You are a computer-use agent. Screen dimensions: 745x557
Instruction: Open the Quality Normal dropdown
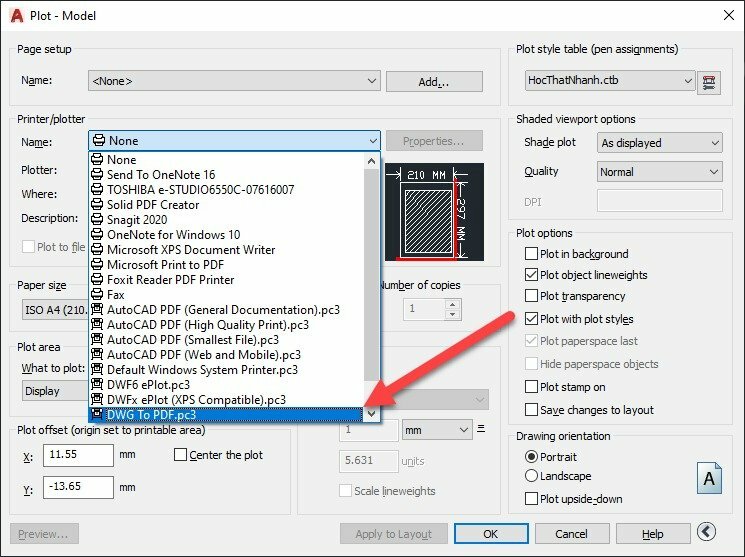coord(659,172)
